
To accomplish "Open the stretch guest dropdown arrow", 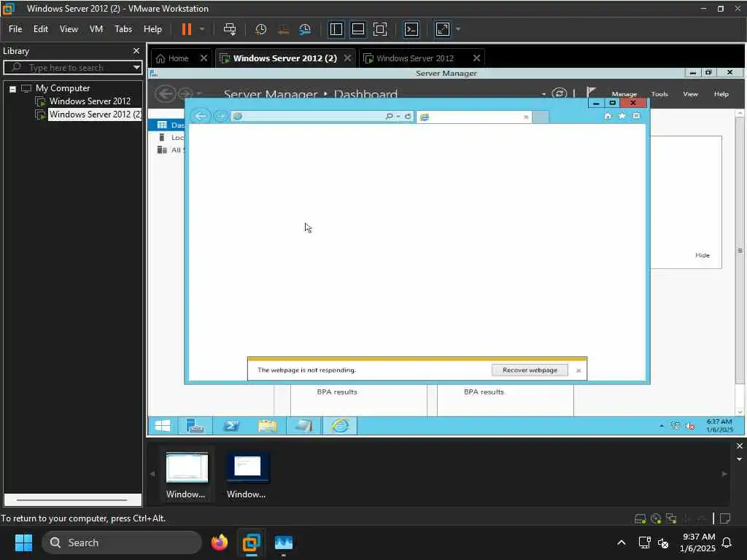I will (x=458, y=29).
